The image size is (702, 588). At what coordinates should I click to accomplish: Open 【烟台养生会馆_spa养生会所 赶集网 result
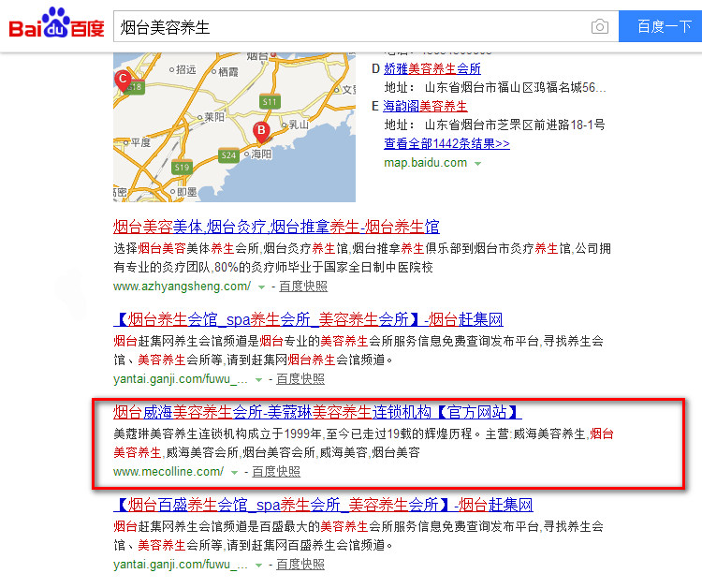308,319
